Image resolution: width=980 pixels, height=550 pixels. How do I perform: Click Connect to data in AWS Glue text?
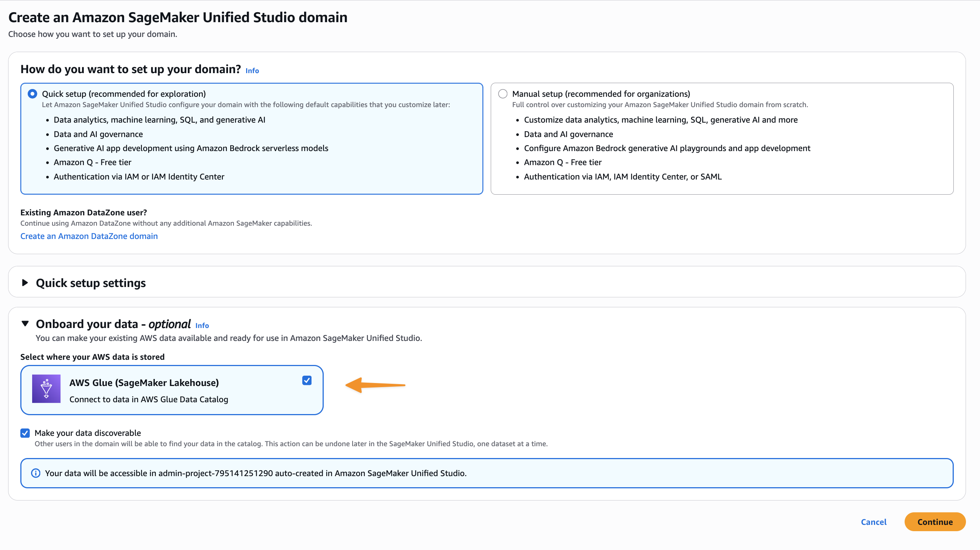pos(149,399)
